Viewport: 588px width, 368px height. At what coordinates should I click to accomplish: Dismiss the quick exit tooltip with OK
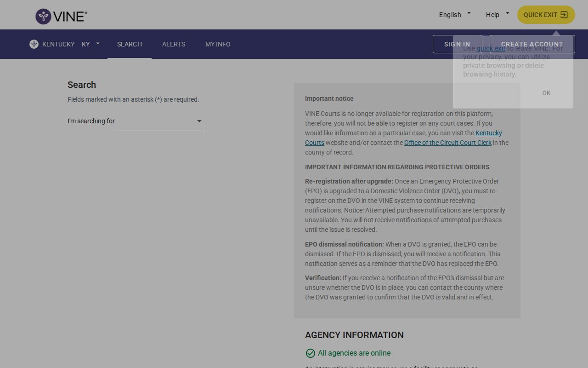(546, 93)
